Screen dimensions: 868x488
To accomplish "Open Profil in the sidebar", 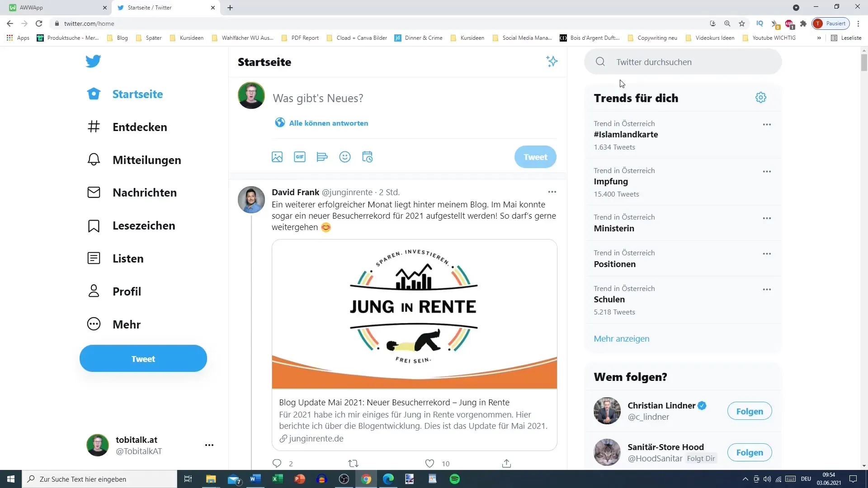I will [x=114, y=291].
